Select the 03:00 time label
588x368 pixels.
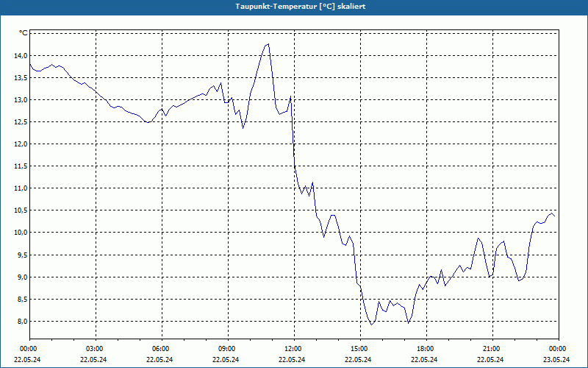point(94,349)
